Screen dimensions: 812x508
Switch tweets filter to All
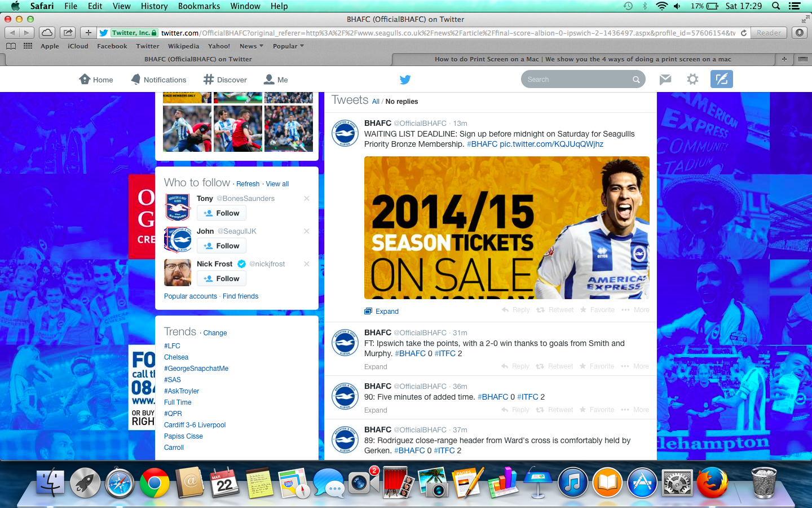[x=376, y=102]
